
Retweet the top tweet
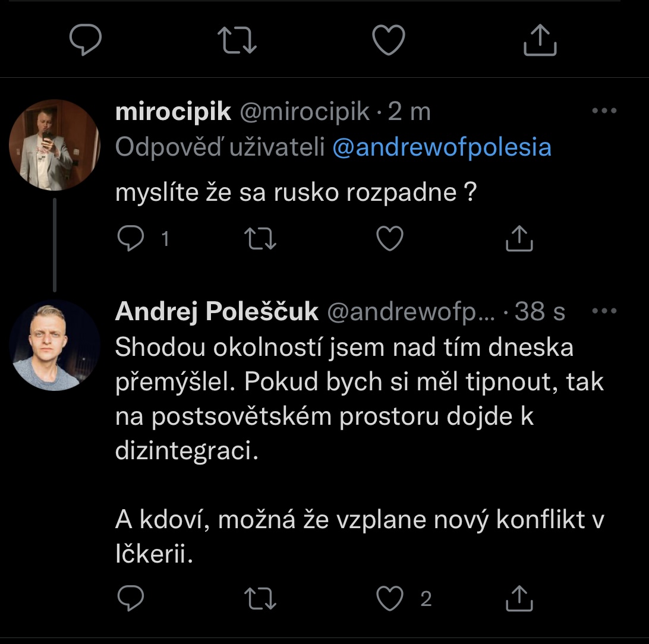[x=237, y=41]
